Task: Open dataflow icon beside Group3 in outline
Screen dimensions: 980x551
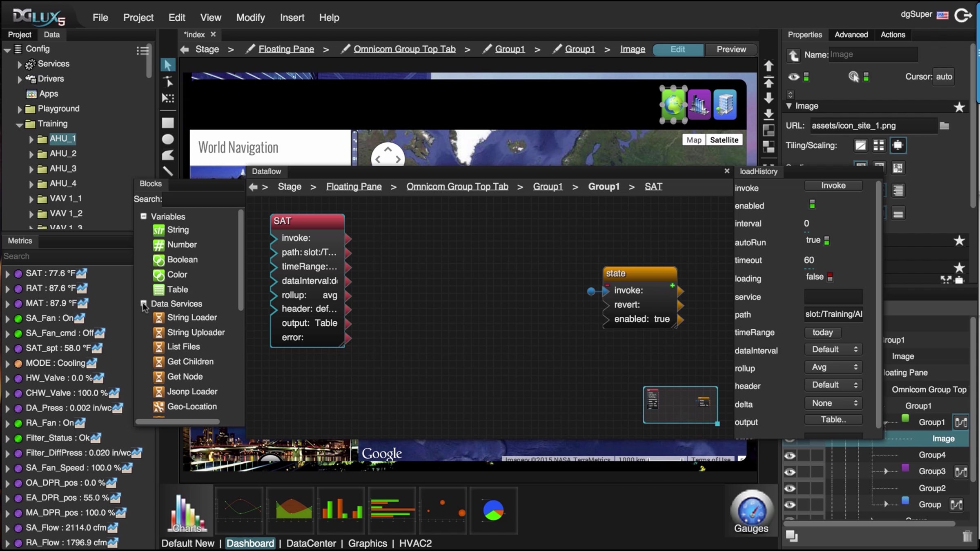Action: tap(961, 472)
